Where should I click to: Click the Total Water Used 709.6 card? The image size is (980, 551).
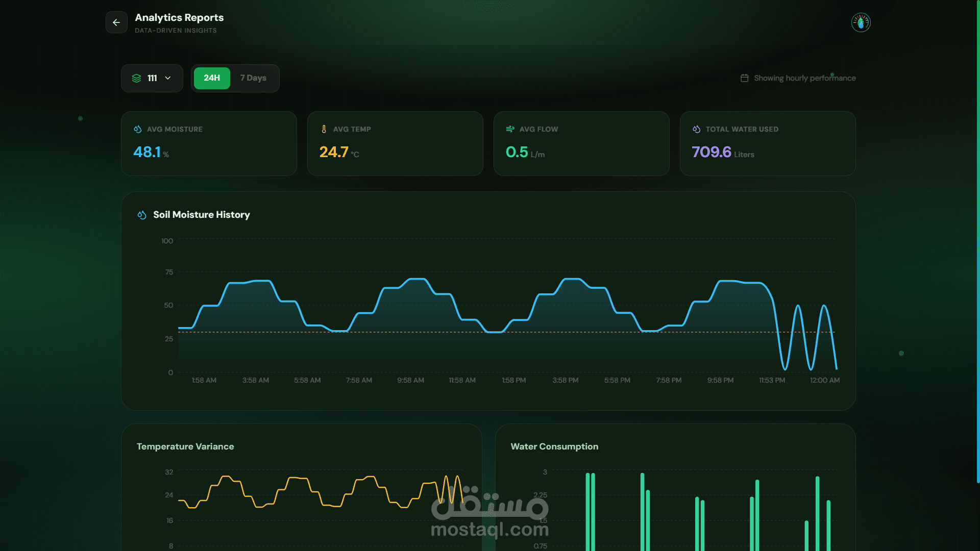767,144
